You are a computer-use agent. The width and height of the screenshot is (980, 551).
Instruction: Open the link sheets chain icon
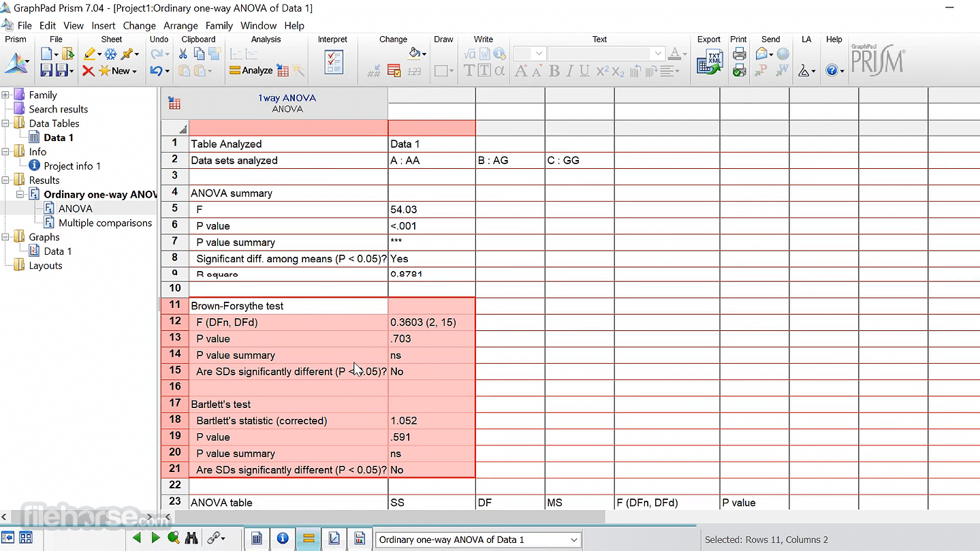(213, 538)
